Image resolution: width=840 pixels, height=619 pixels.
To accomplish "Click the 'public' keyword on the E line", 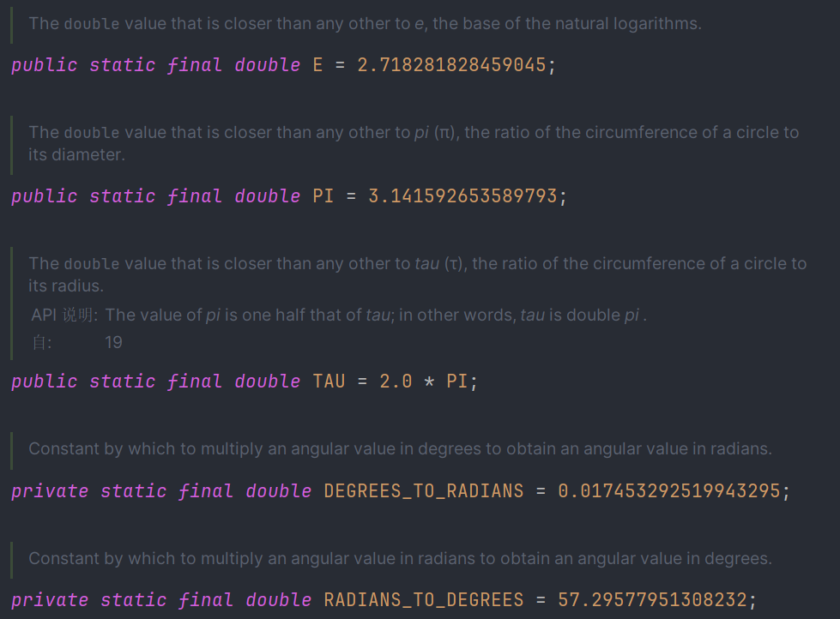I will pyautogui.click(x=44, y=65).
